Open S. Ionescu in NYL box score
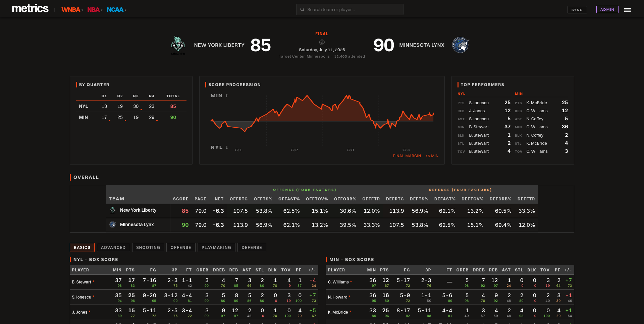 pos(82,297)
